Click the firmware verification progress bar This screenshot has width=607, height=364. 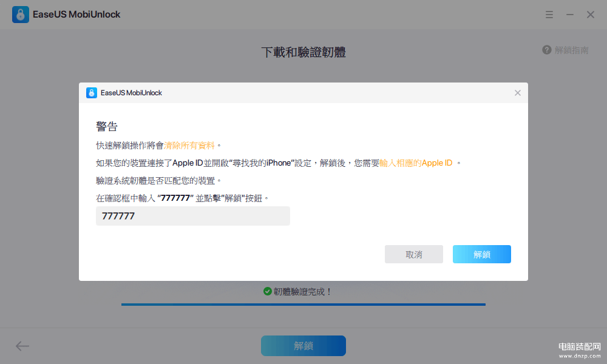click(303, 305)
